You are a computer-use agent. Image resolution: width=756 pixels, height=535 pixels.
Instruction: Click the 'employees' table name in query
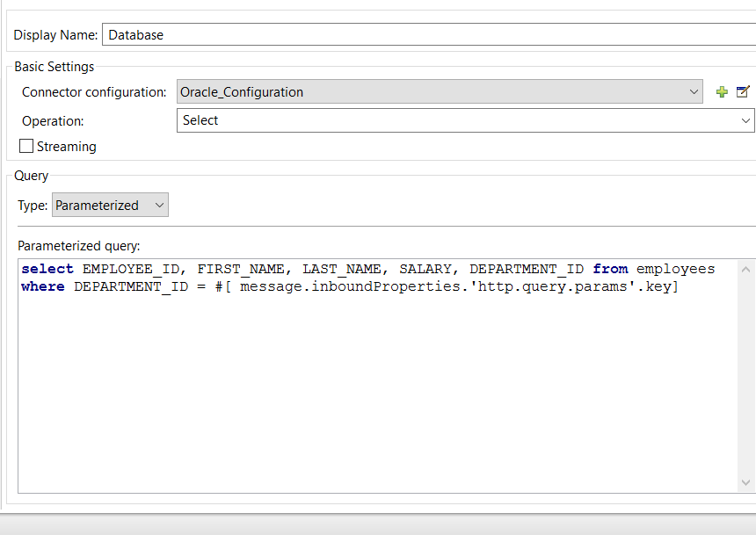pyautogui.click(x=675, y=269)
